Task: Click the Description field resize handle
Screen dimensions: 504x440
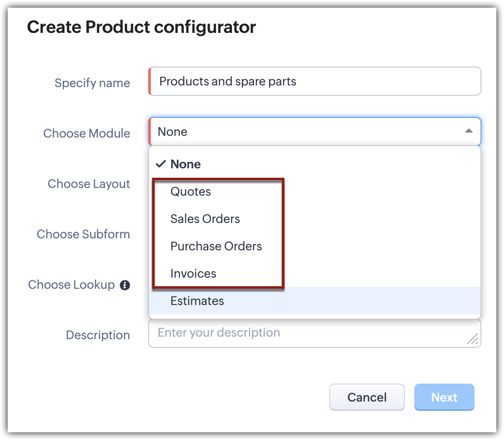Action: [473, 339]
